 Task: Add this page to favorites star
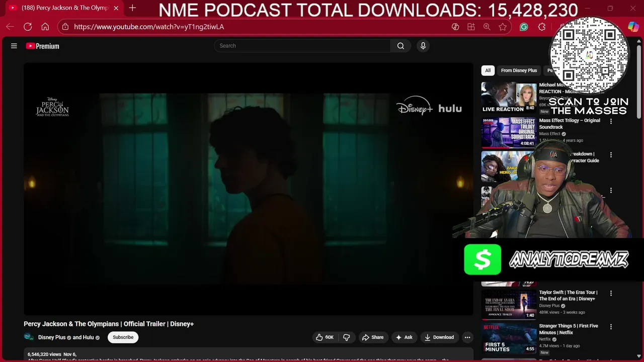tap(503, 27)
